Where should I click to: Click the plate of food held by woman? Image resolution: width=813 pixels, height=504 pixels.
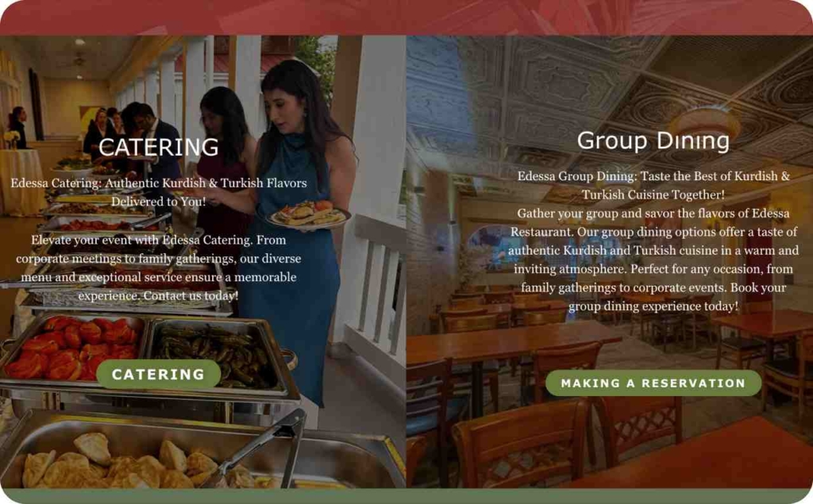309,214
